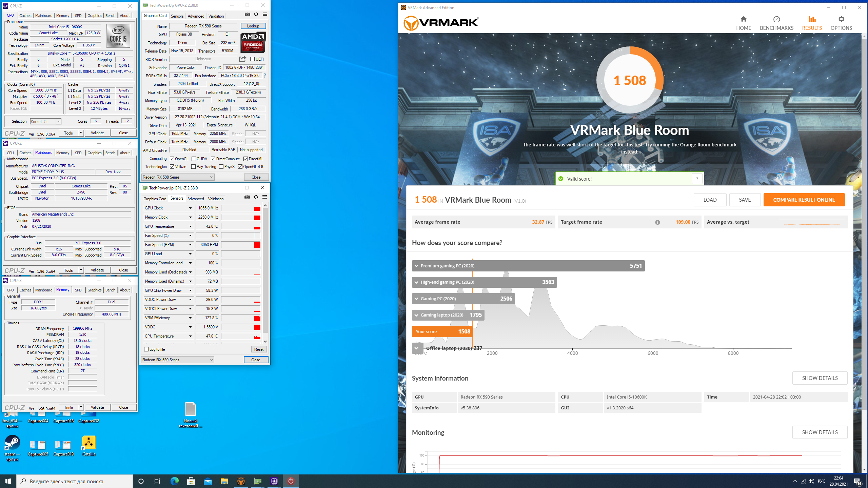Launch Microsoft Edge from taskbar

tap(174, 481)
